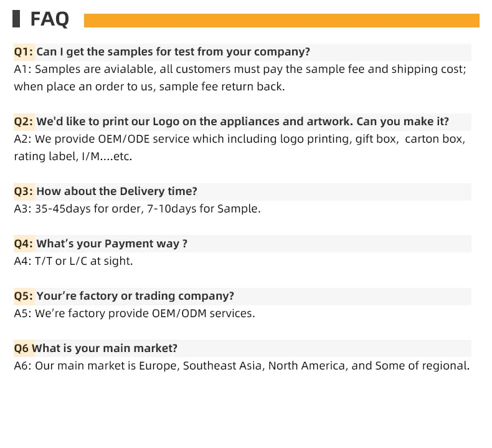This screenshot has height=448, width=492.
Task: Click the A2 answer about OEM/ODE service
Action: pos(240,148)
